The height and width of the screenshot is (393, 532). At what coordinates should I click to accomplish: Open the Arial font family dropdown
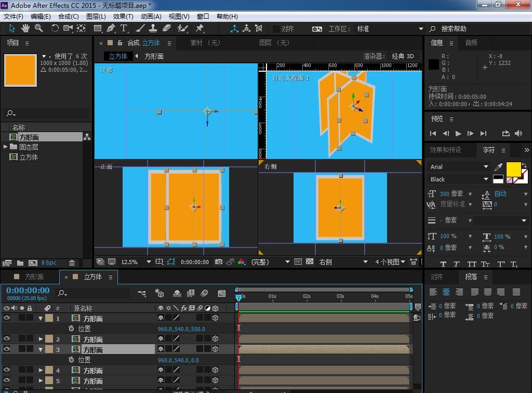[x=459, y=167]
